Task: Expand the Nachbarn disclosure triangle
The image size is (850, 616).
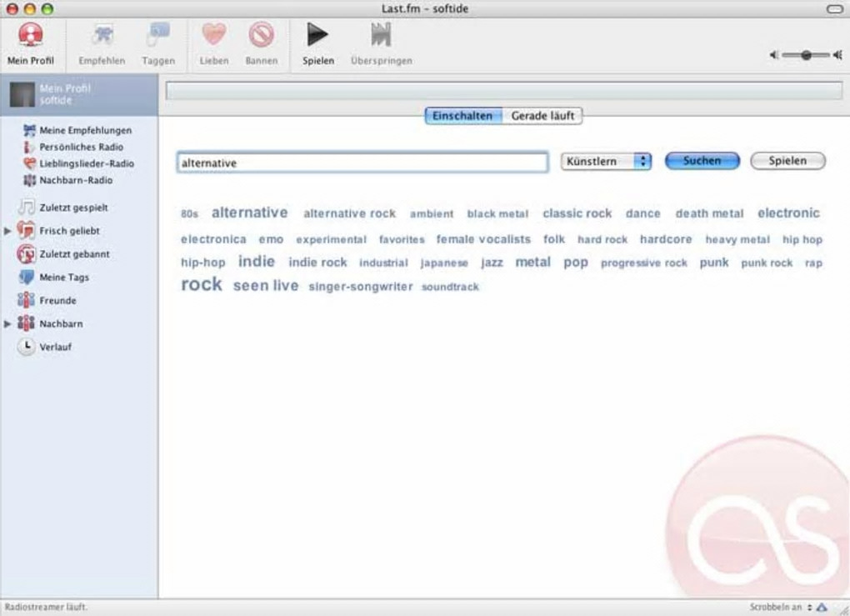Action: point(7,323)
